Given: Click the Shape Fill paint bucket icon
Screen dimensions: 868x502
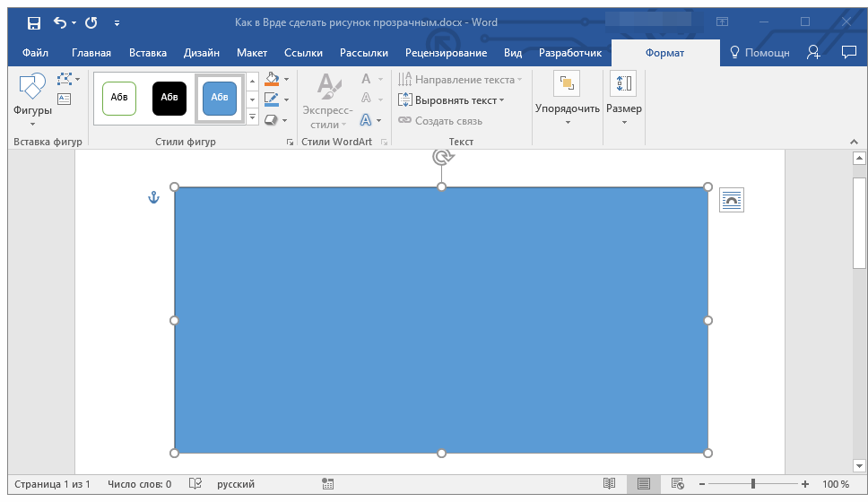Looking at the screenshot, I should pos(272,79).
